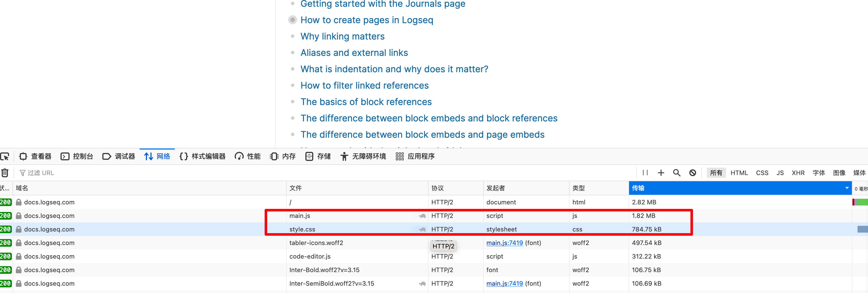This screenshot has width=868, height=293.
Task: Open request blocking with the block icon
Action: 692,172
